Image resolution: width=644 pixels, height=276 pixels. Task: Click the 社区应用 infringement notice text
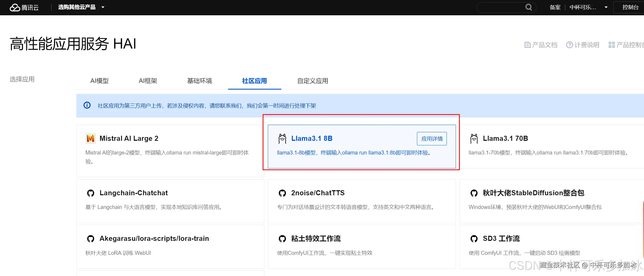click(x=207, y=106)
